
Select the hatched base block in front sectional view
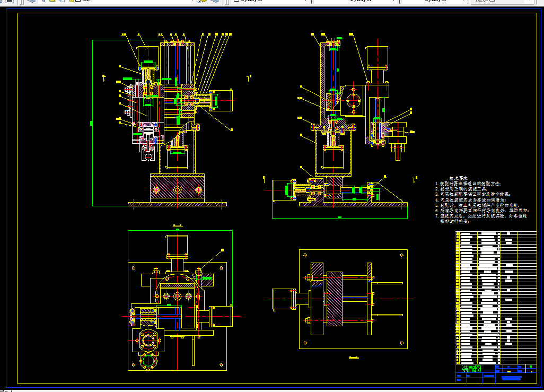point(177,187)
